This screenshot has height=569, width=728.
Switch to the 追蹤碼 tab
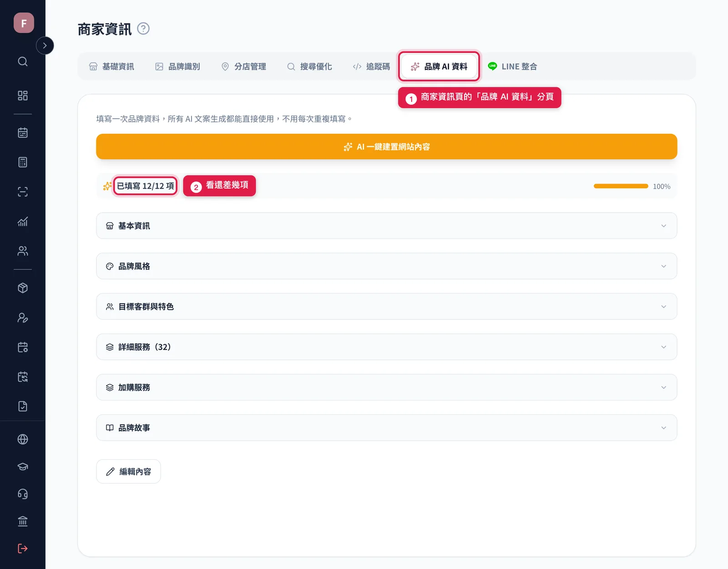coord(371,66)
